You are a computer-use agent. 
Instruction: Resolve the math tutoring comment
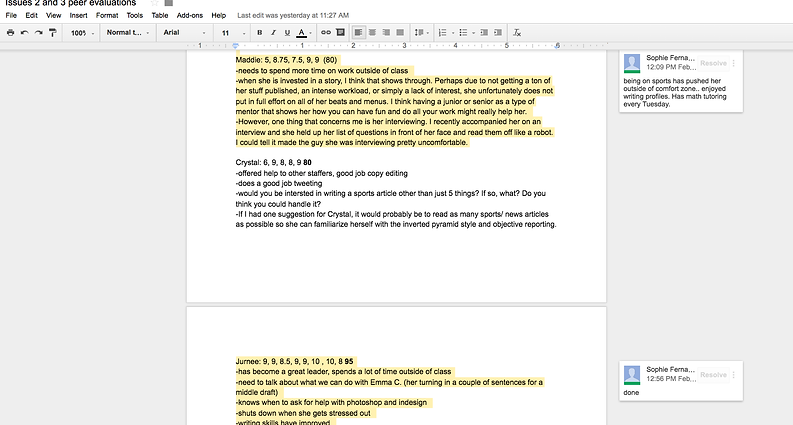[x=713, y=63]
